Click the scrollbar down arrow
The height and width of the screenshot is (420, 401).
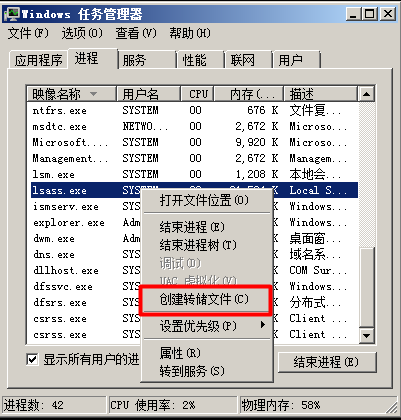pos(367,335)
